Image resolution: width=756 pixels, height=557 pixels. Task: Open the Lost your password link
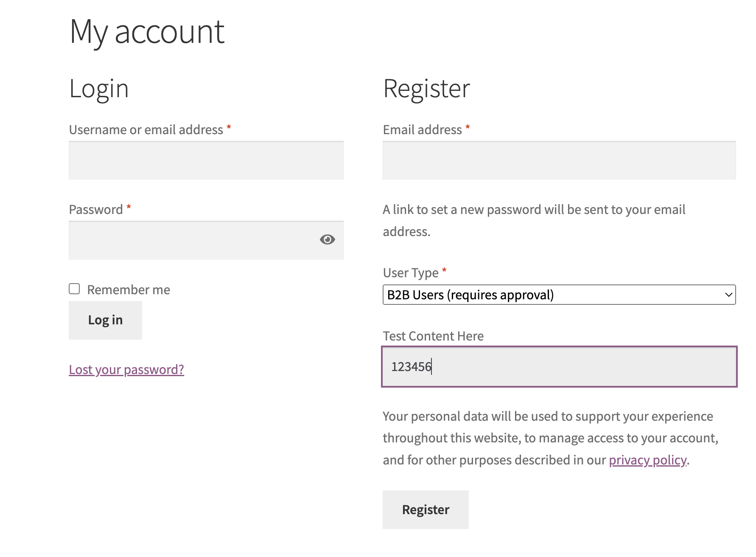click(x=126, y=369)
